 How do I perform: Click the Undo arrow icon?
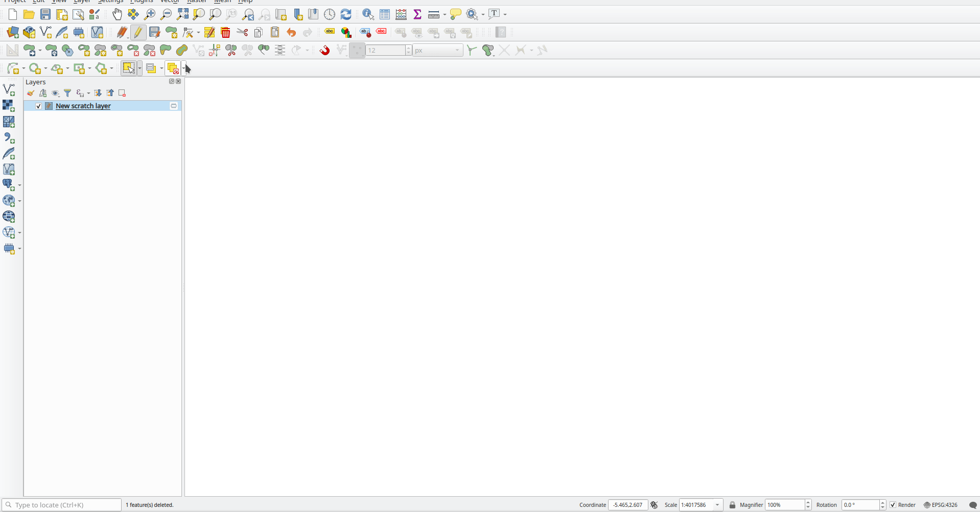click(291, 33)
